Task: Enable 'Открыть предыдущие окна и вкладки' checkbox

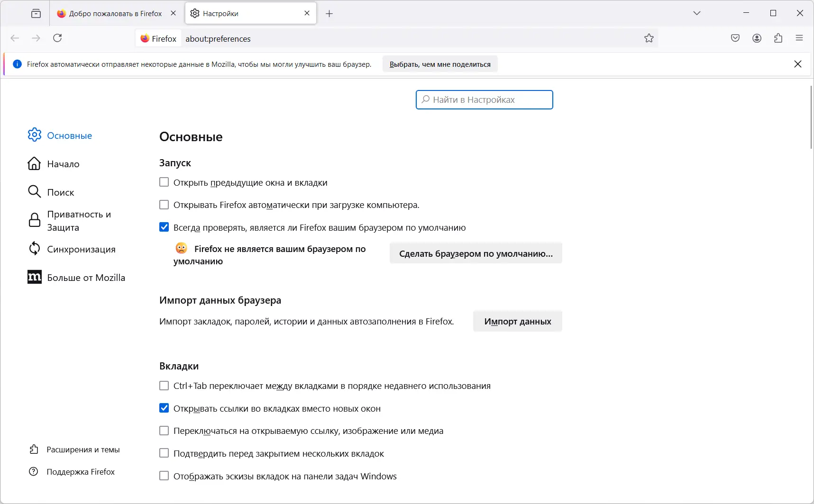Action: click(x=164, y=182)
